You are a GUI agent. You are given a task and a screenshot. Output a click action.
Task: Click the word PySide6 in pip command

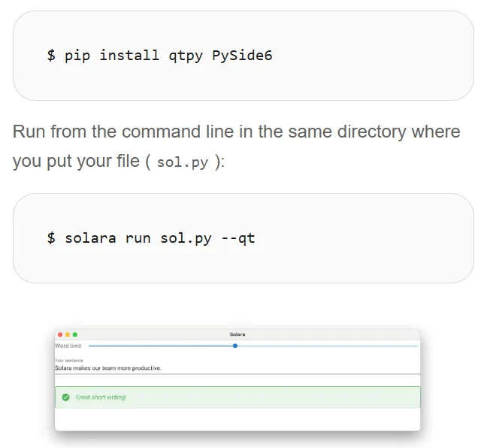pyautogui.click(x=242, y=56)
